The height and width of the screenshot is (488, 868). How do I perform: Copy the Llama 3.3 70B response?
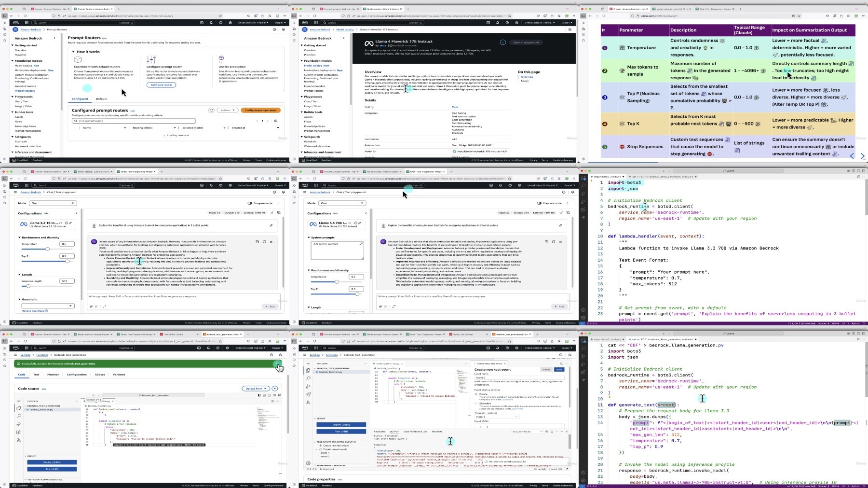[546, 241]
